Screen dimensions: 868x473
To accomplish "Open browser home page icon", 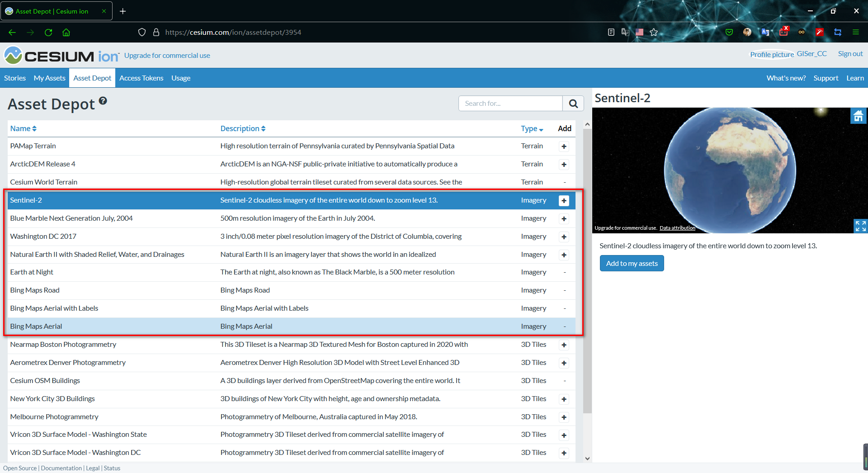I will pos(66,32).
